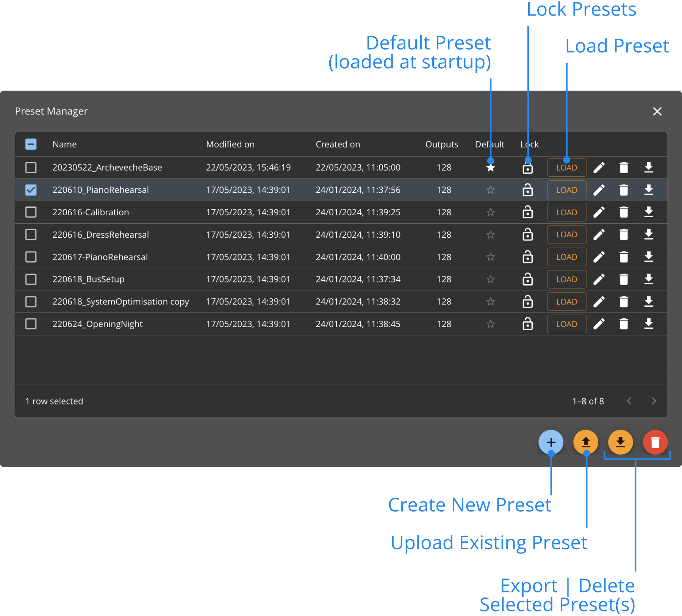682x616 pixels.
Task: Unlock the 220610_PianoRehearsal preset
Action: pos(528,190)
